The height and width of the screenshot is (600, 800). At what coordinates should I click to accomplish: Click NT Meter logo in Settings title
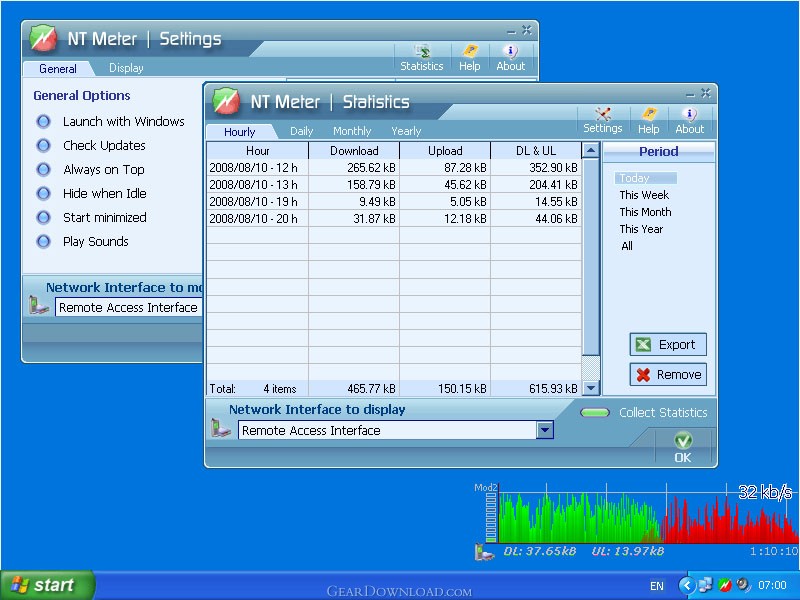click(x=43, y=38)
